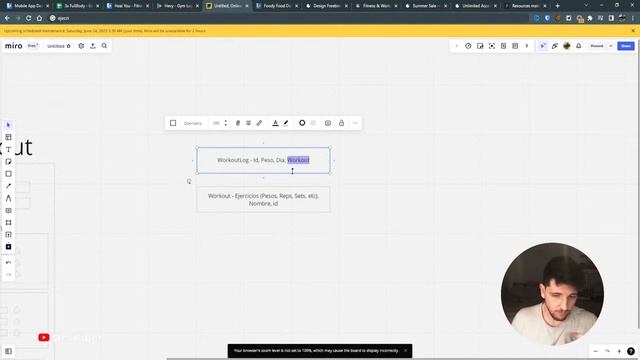Expand the Present dropdown arrow
The image size is (640, 360).
(611, 46)
